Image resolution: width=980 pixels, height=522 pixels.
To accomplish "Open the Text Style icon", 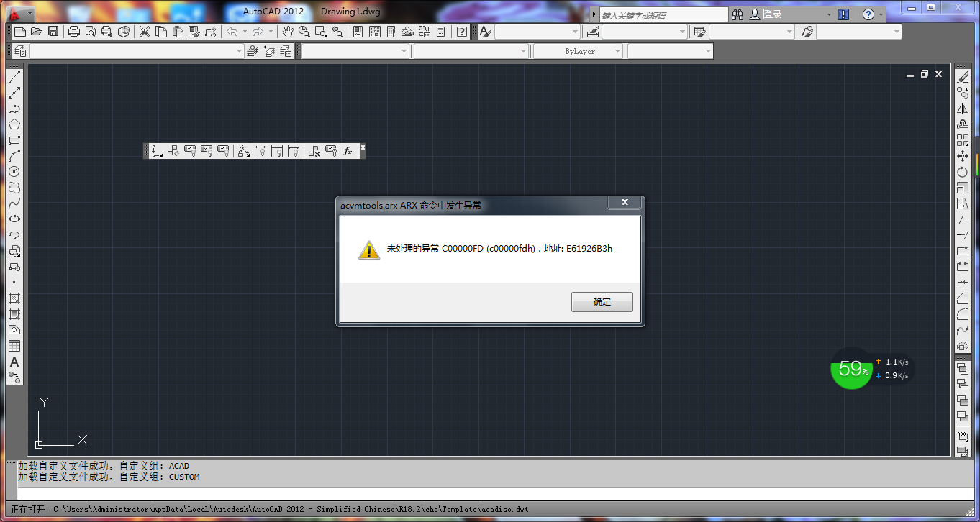I will pos(485,32).
